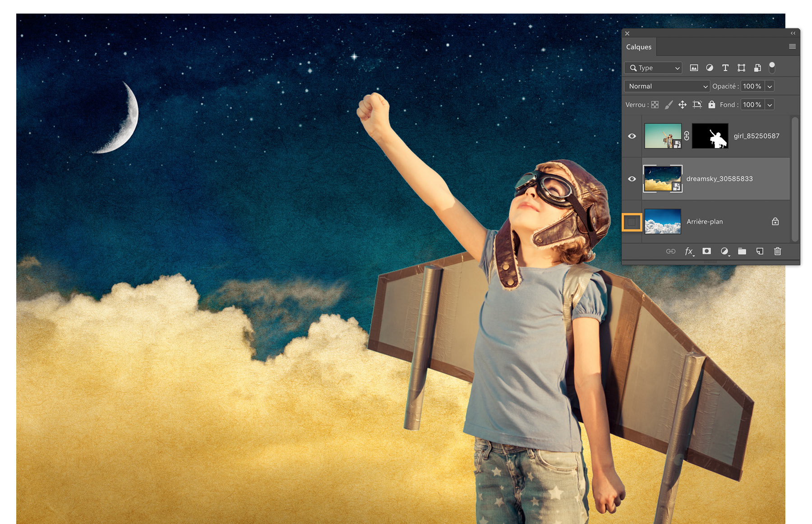The width and height of the screenshot is (812, 524).
Task: Select girl_85250587 layer mask thumbnail
Action: pos(710,136)
